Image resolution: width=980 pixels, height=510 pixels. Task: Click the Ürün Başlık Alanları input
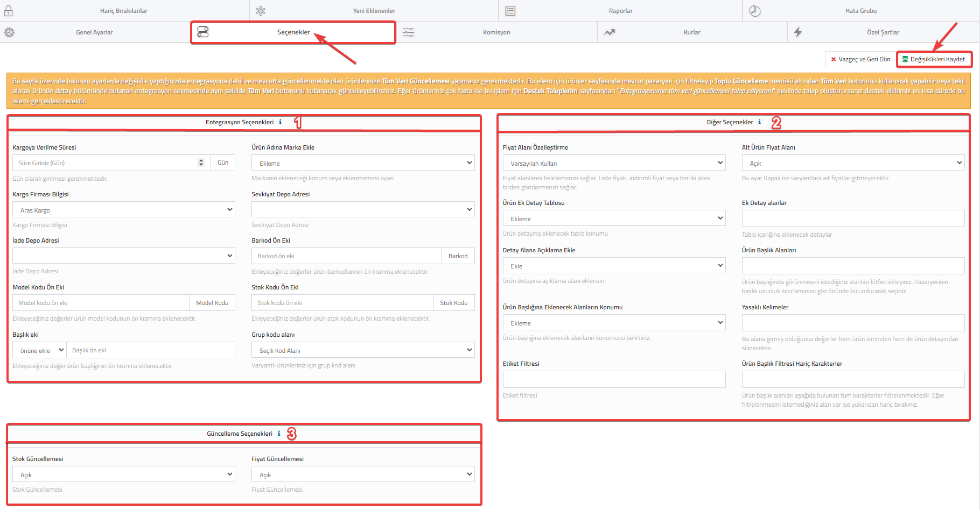(853, 266)
